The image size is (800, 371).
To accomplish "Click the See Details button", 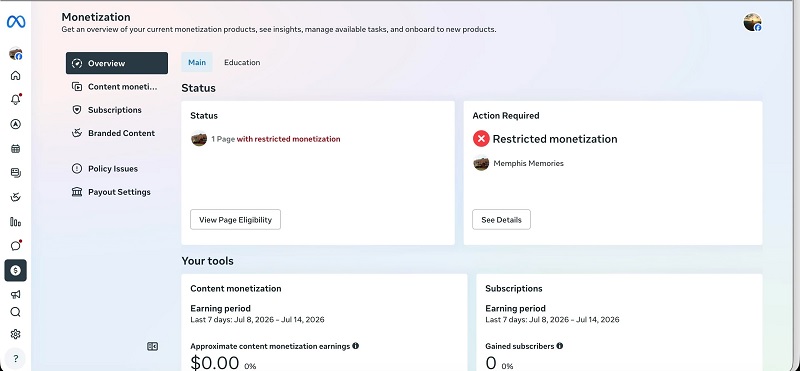I will click(501, 219).
